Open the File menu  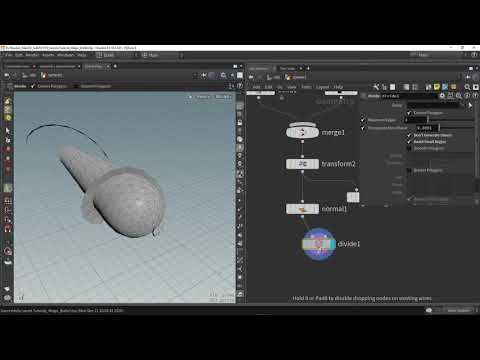pyautogui.click(x=9, y=55)
